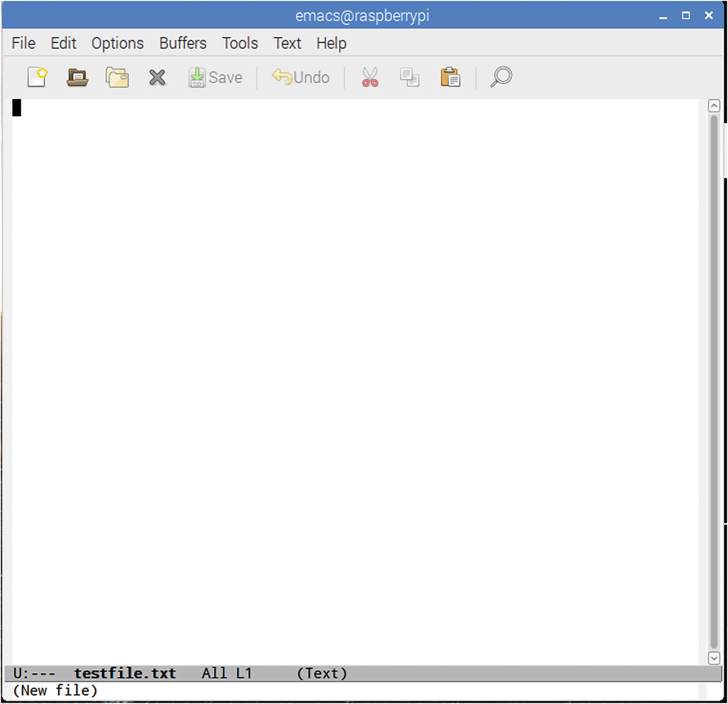
Task: Click testfile.txt in the mode line
Action: click(125, 673)
